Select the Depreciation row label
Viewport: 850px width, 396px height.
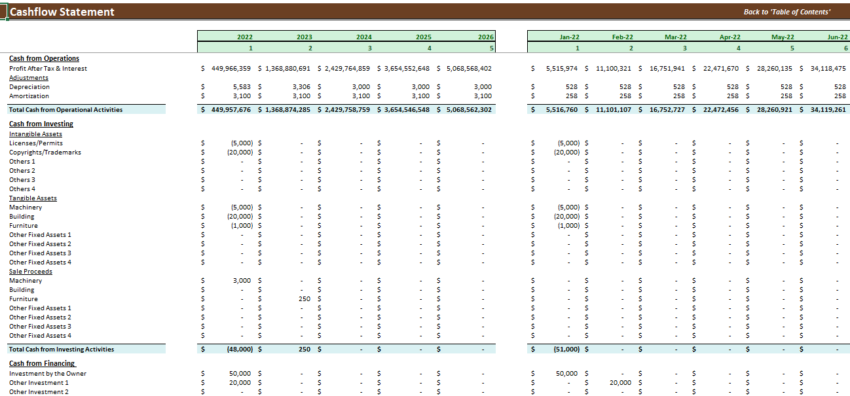point(29,87)
